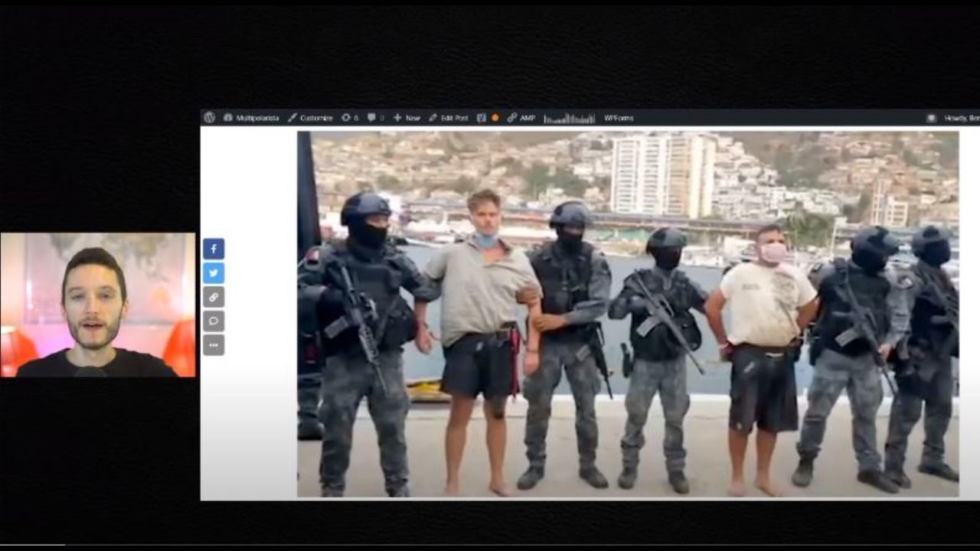Open the updates icon in admin bar
The image size is (980, 551).
[x=350, y=118]
